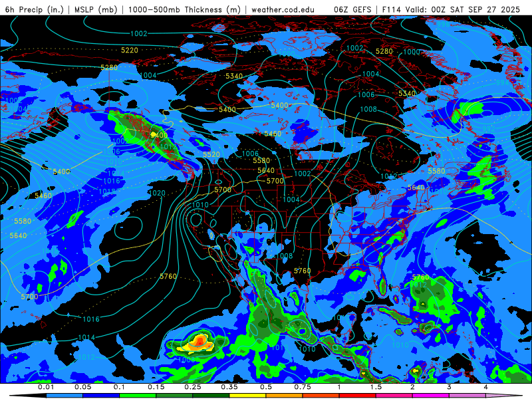Click the '0.35' colorbar value

click(x=229, y=387)
